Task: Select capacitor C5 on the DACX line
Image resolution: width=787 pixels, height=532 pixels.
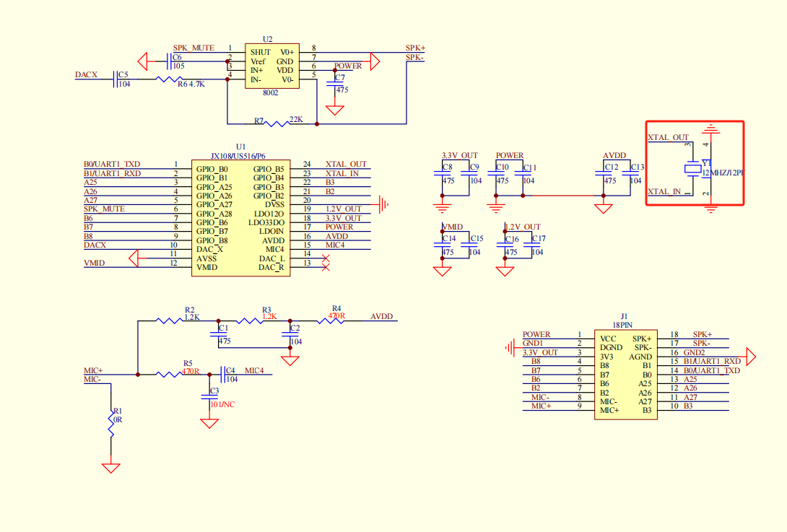Action: point(116,79)
